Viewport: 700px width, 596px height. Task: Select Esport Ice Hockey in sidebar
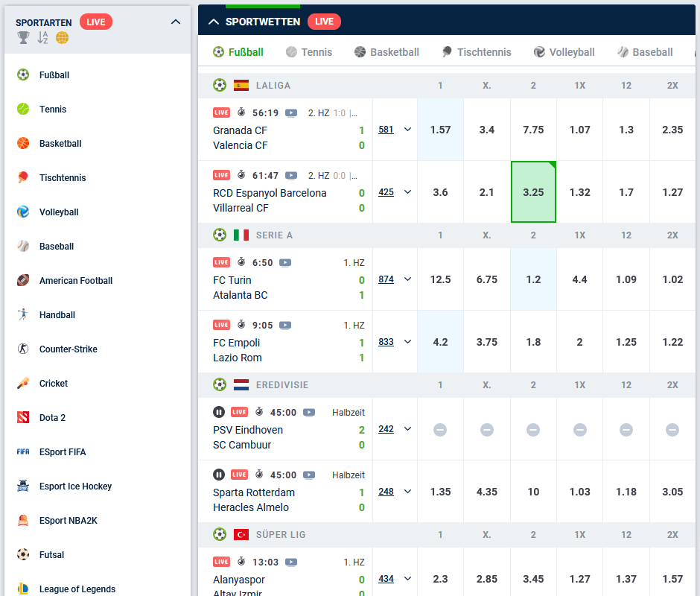pos(75,486)
